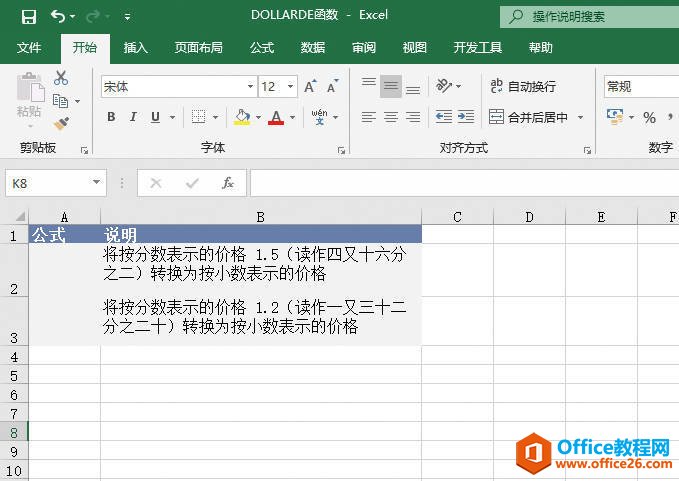Click the Cut scissors icon
The height and width of the screenshot is (481, 679).
pyautogui.click(x=61, y=78)
